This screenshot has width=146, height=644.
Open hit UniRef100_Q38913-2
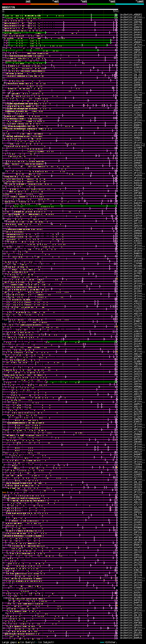coord(132,146)
